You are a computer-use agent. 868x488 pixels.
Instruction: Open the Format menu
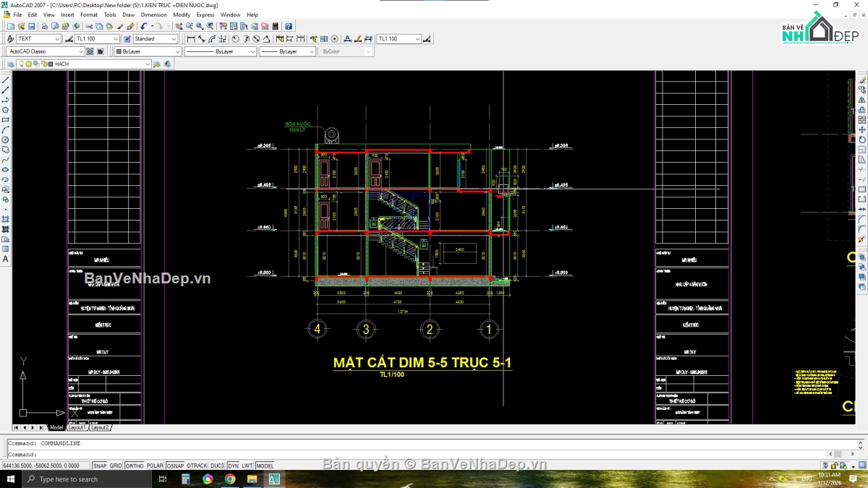[89, 14]
